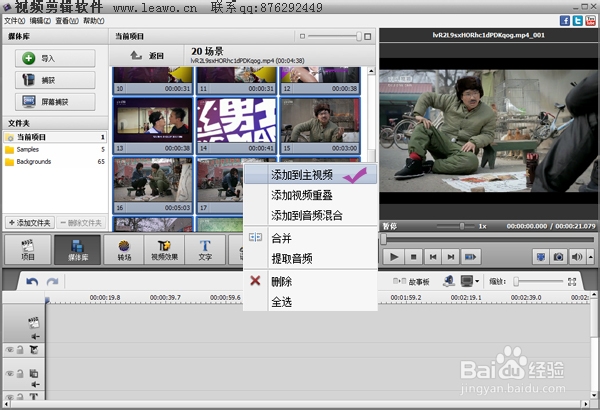Jump to next frame in preview
The image size is (600, 410).
[x=451, y=257]
